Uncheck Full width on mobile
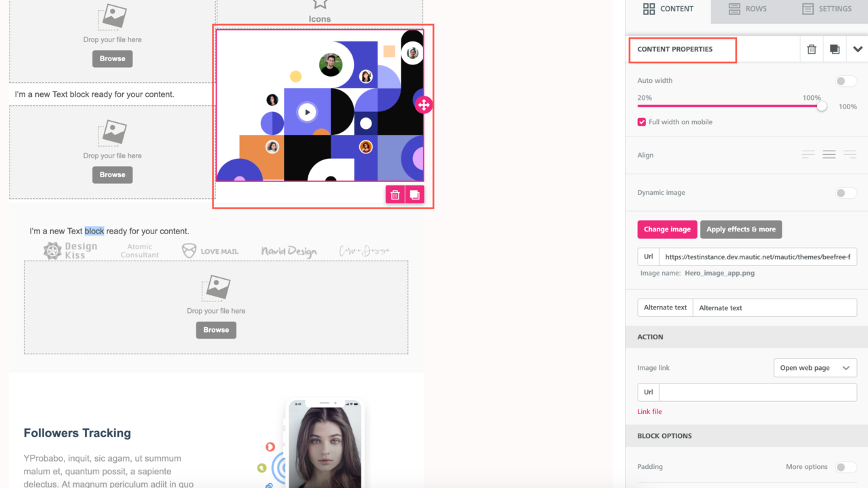 point(641,121)
